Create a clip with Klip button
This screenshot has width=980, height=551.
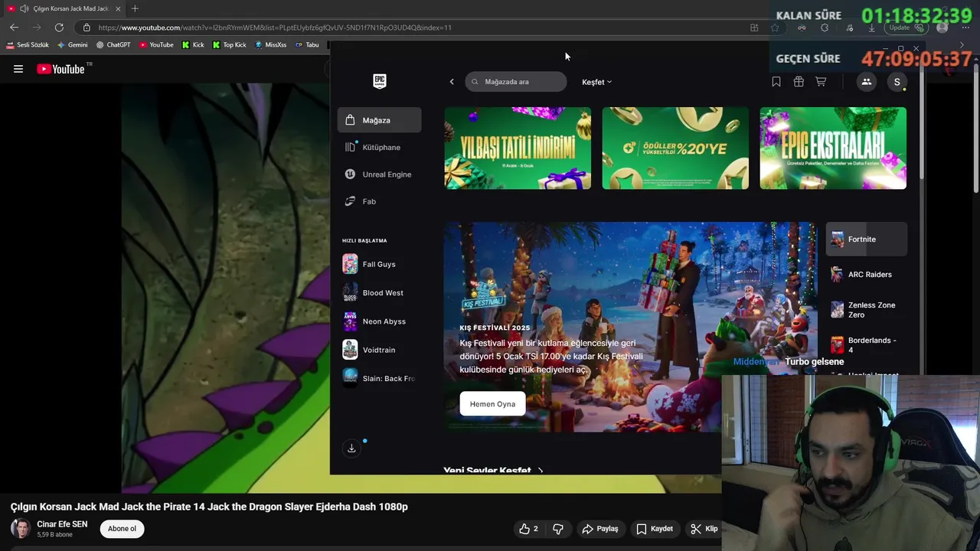[704, 529]
